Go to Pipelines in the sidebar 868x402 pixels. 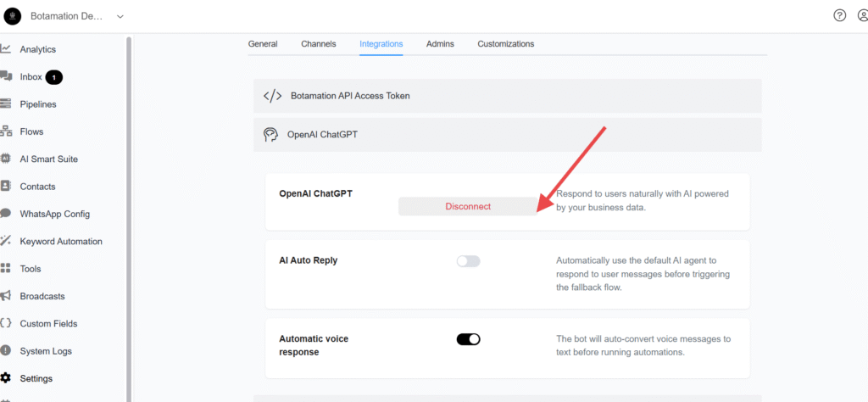click(38, 104)
